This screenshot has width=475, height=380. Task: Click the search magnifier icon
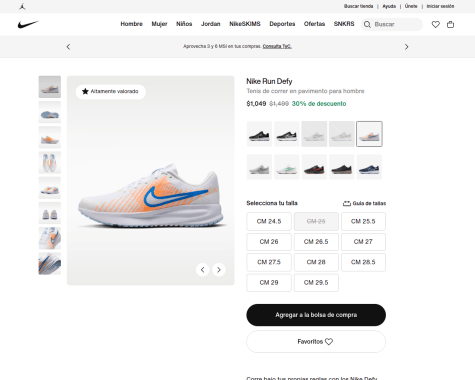(x=367, y=24)
